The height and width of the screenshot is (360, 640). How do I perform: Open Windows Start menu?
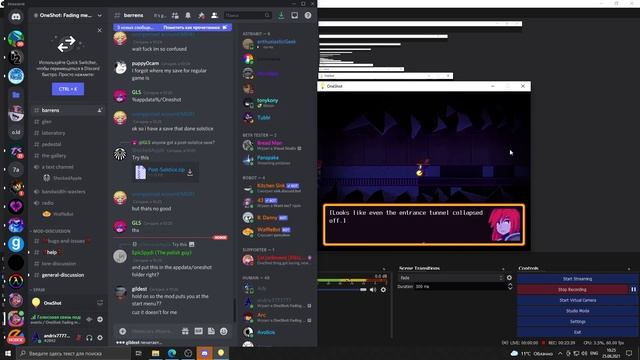[x=8, y=353]
